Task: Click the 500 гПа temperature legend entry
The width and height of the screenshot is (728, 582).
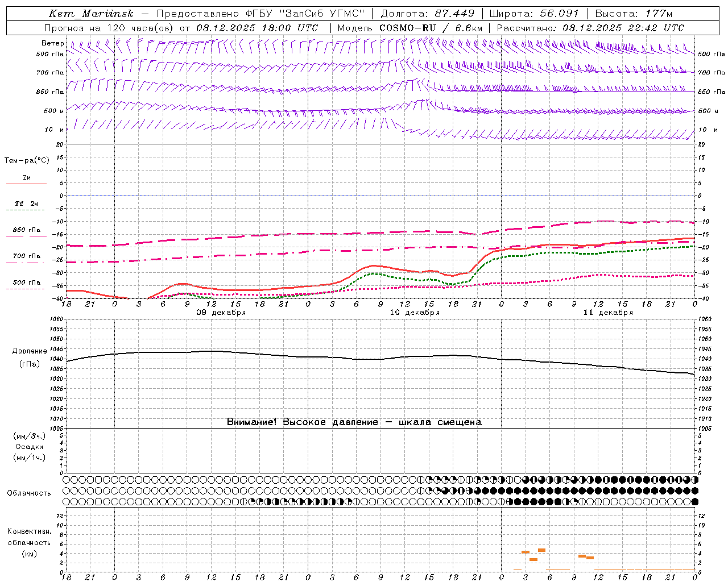Action: click(26, 282)
